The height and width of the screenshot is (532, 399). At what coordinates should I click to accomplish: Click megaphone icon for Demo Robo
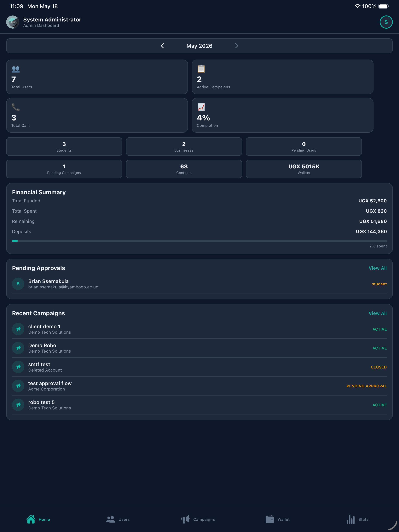point(18,348)
